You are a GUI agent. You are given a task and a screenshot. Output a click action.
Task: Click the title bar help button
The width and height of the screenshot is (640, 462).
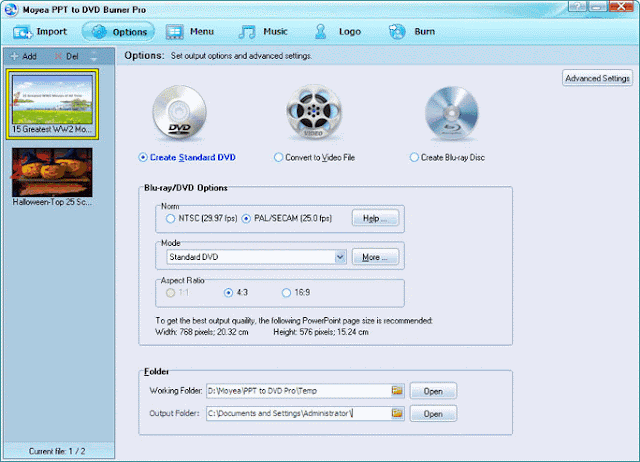(577, 6)
